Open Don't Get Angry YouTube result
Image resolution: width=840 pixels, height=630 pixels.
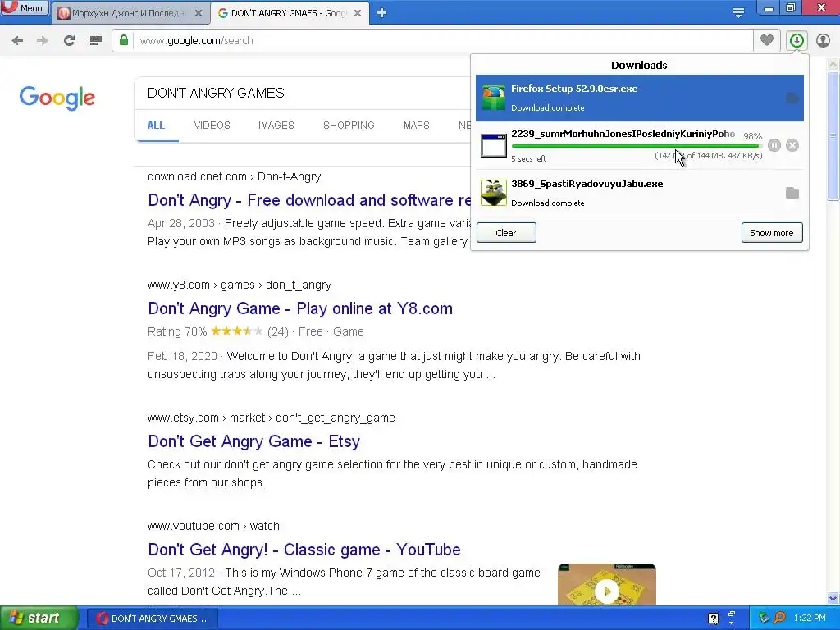(x=304, y=550)
